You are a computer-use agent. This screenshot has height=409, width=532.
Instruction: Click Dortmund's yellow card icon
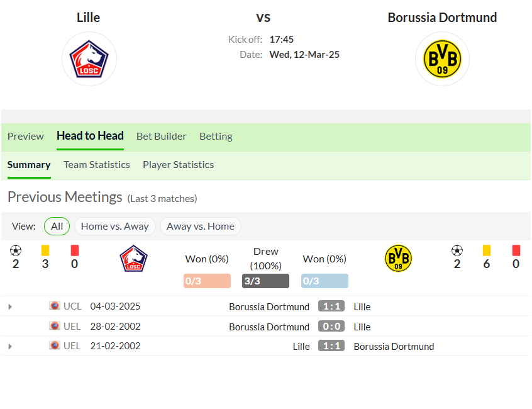tap(487, 250)
